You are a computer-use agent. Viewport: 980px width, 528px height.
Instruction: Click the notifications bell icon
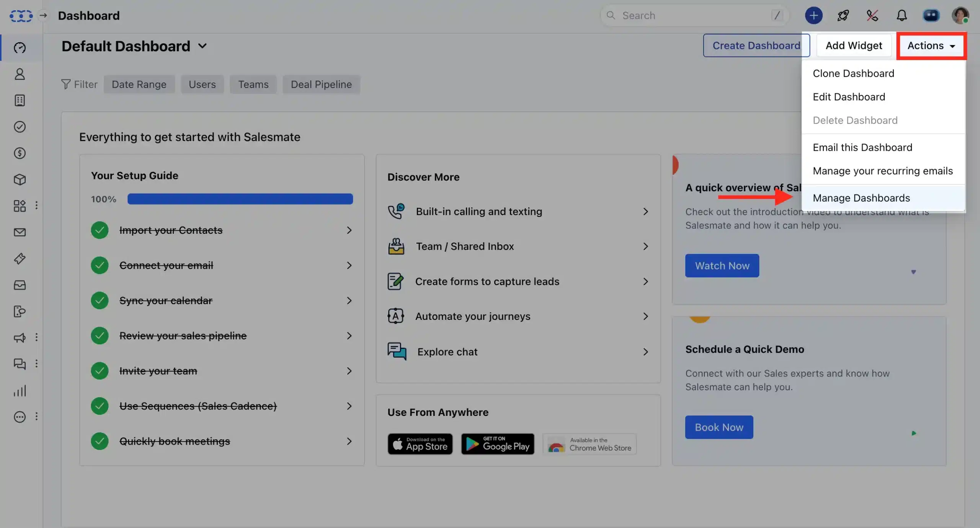coord(902,16)
